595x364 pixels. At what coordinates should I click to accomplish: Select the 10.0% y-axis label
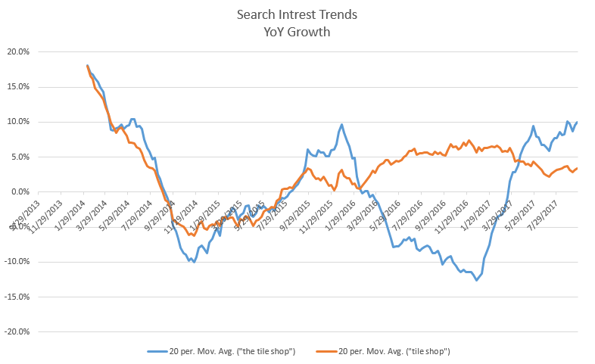pos(18,122)
